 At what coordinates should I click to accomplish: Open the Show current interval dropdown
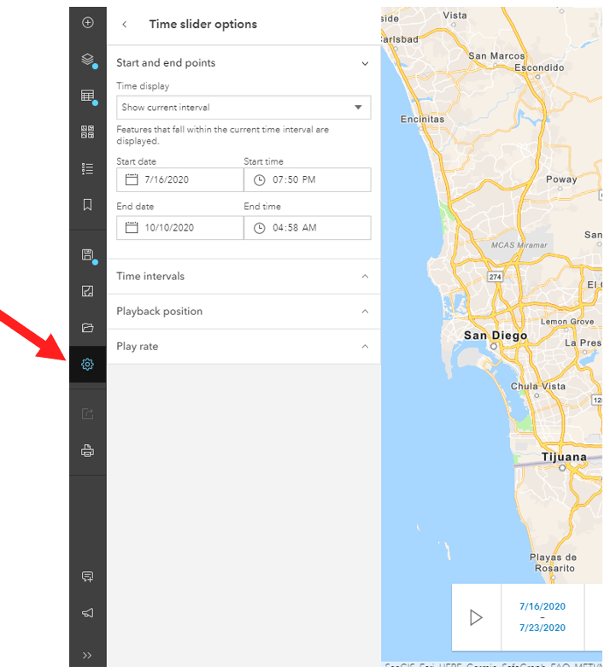coord(243,108)
